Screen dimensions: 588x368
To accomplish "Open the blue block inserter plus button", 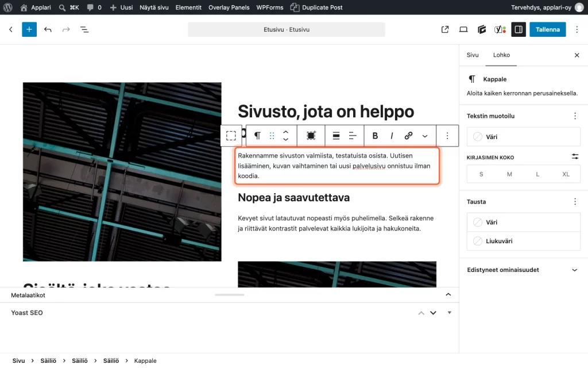I will (29, 29).
